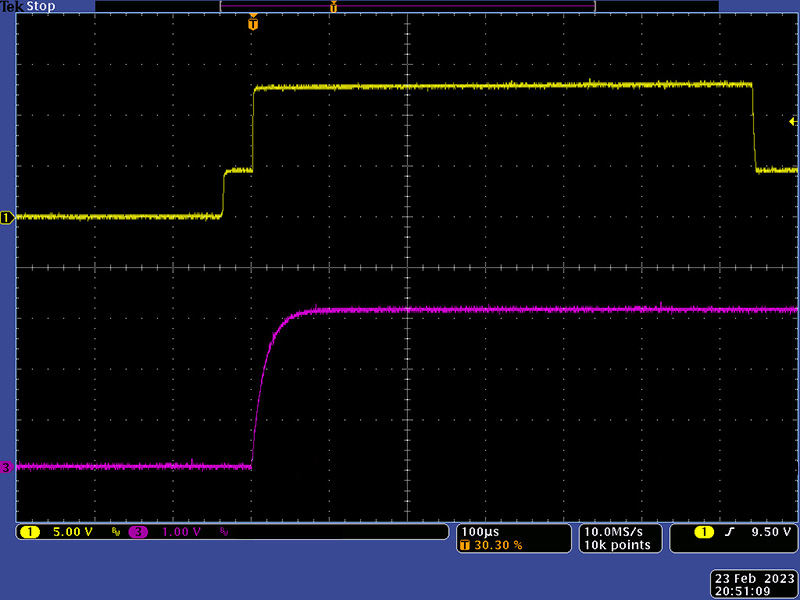Click the 5.00 V channel 1 scale readout
This screenshot has width=800, height=600.
pos(71,532)
